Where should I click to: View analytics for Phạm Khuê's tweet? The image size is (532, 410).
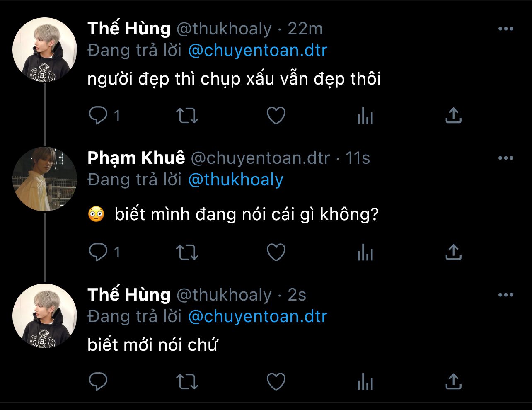click(365, 252)
